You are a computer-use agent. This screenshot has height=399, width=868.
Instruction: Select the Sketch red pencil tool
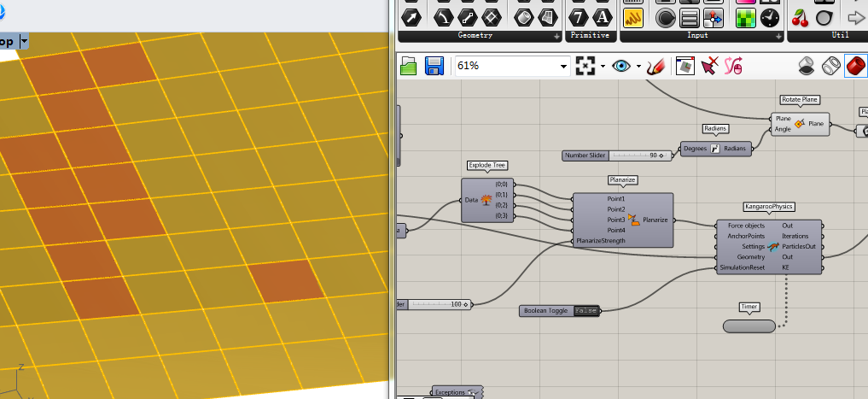(x=655, y=67)
